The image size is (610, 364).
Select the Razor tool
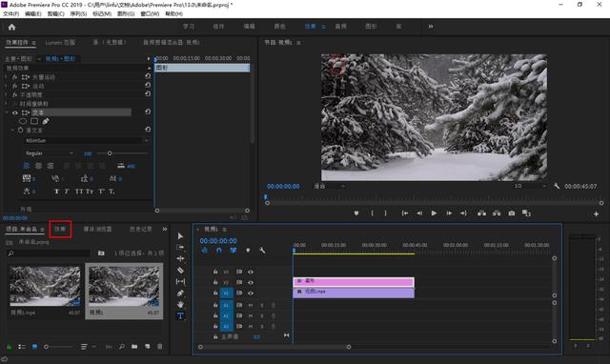tap(180, 270)
